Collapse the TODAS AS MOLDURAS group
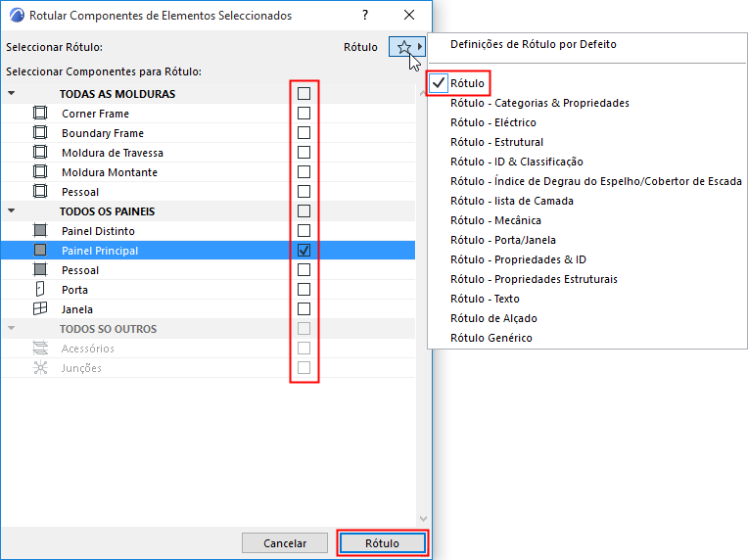Image resolution: width=748 pixels, height=560 pixels. pos(12,93)
